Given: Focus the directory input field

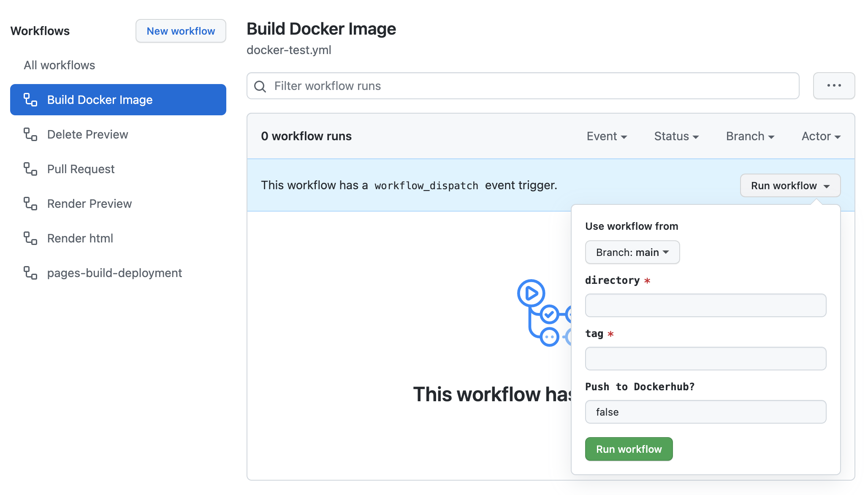Looking at the screenshot, I should pos(705,305).
